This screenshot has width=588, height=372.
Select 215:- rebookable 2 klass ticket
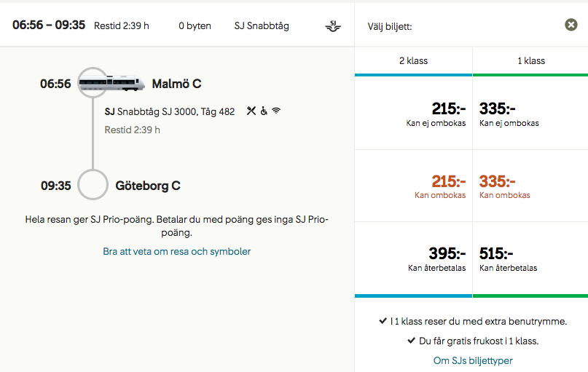[413, 186]
